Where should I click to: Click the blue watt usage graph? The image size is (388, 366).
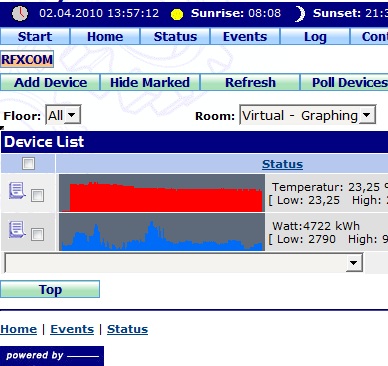[162, 232]
